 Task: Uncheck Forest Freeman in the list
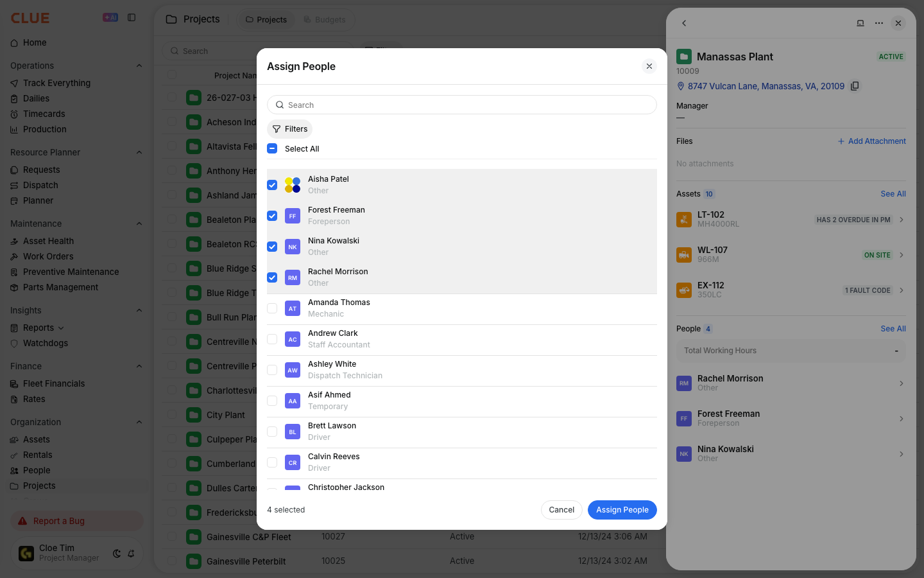pos(272,216)
